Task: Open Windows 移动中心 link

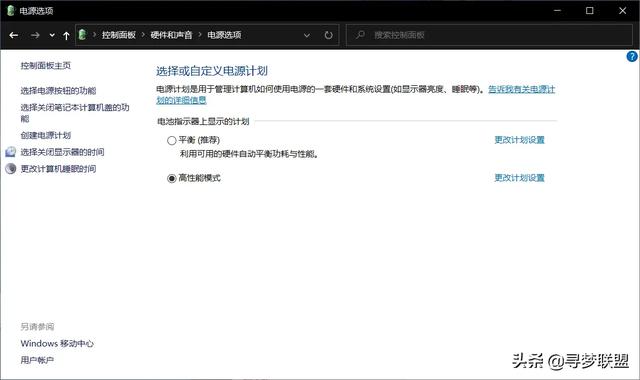Action: coord(57,343)
